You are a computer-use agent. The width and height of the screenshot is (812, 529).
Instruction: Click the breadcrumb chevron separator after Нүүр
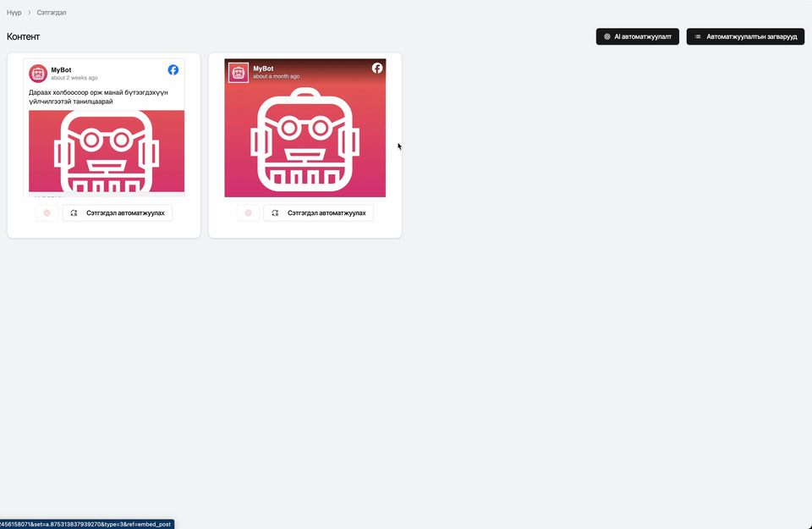[29, 13]
